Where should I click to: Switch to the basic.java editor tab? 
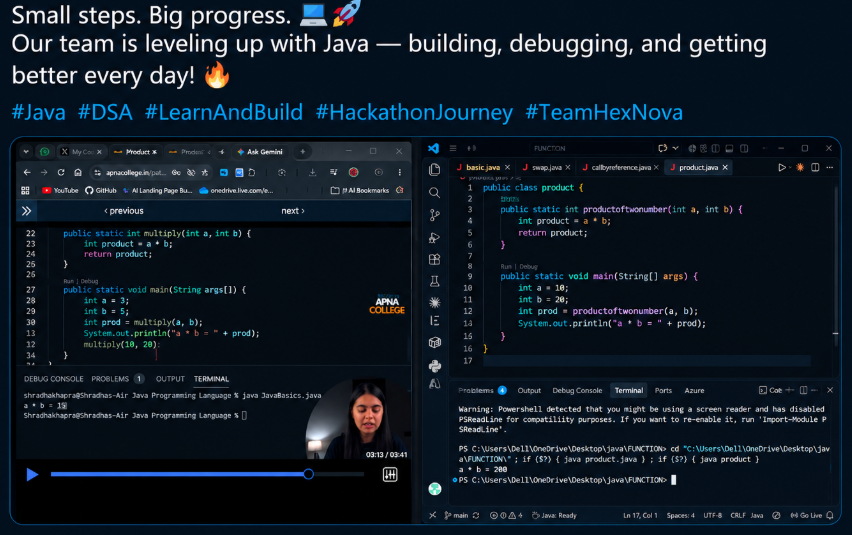coord(483,167)
